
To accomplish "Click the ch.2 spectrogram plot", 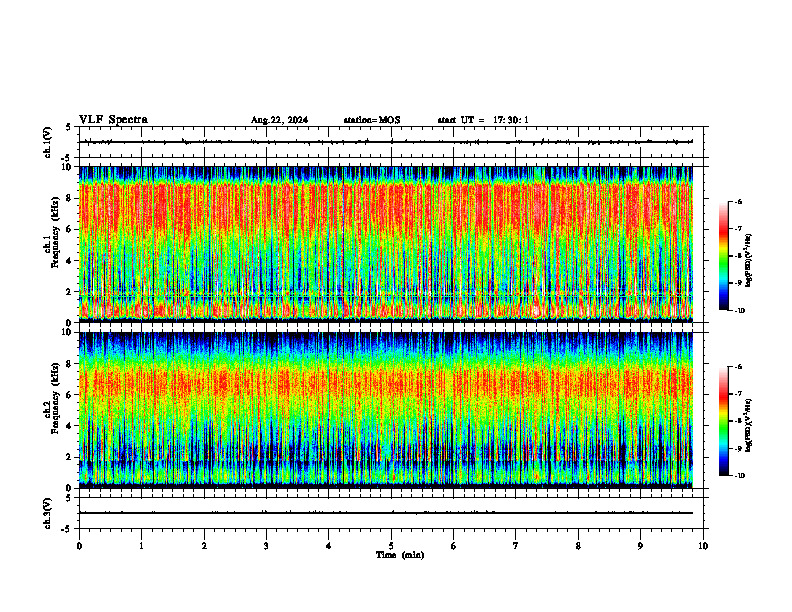I will tap(386, 410).
